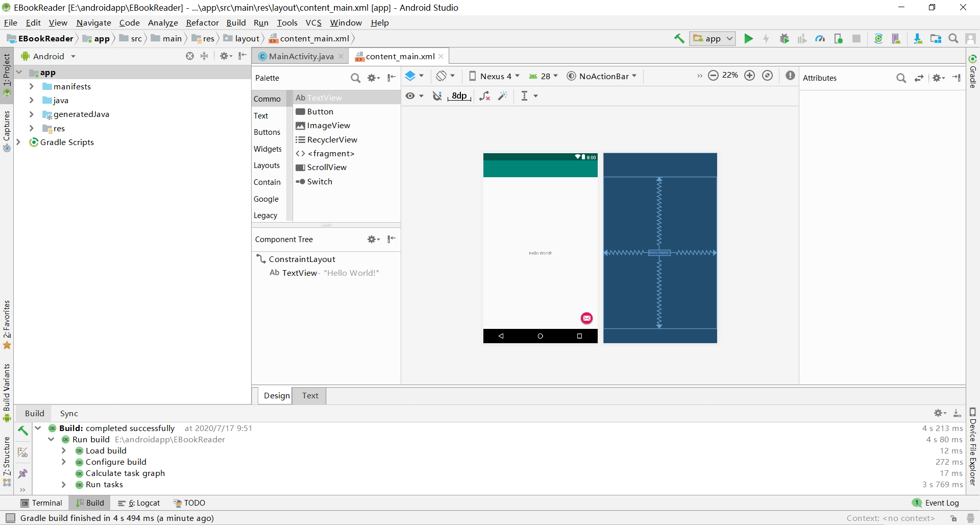This screenshot has height=525, width=980.
Task: Show warnings and errors icon
Action: (x=790, y=76)
